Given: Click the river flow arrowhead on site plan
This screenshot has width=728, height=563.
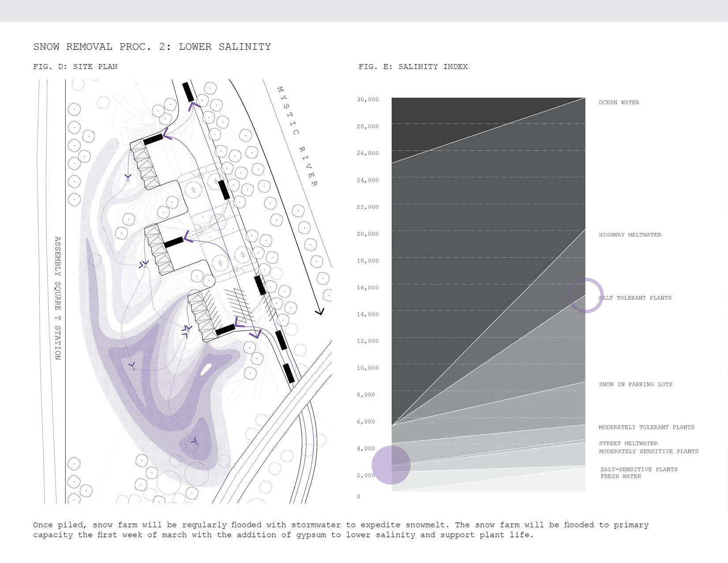Looking at the screenshot, I should tap(320, 311).
